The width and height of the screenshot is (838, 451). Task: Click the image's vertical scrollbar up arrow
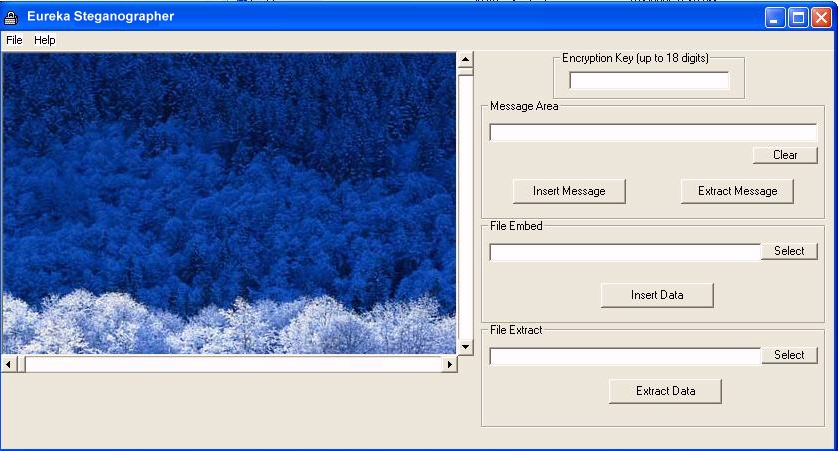pyautogui.click(x=465, y=59)
